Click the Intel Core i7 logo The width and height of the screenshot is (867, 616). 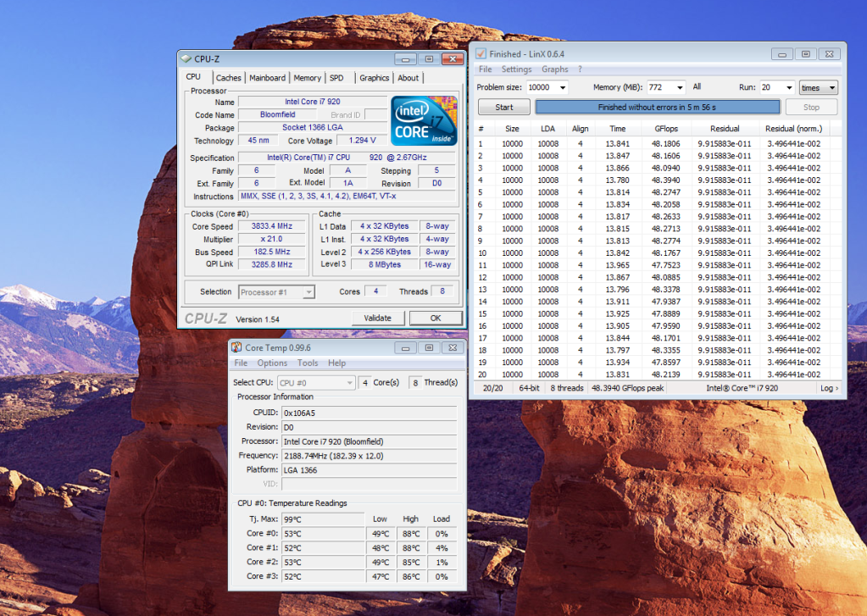click(x=424, y=120)
